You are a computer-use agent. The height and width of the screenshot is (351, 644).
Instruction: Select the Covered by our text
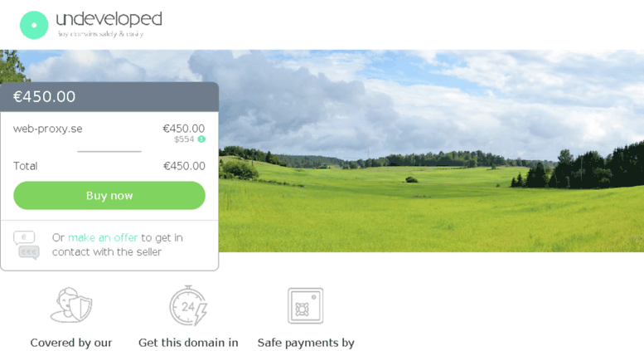coord(71,343)
